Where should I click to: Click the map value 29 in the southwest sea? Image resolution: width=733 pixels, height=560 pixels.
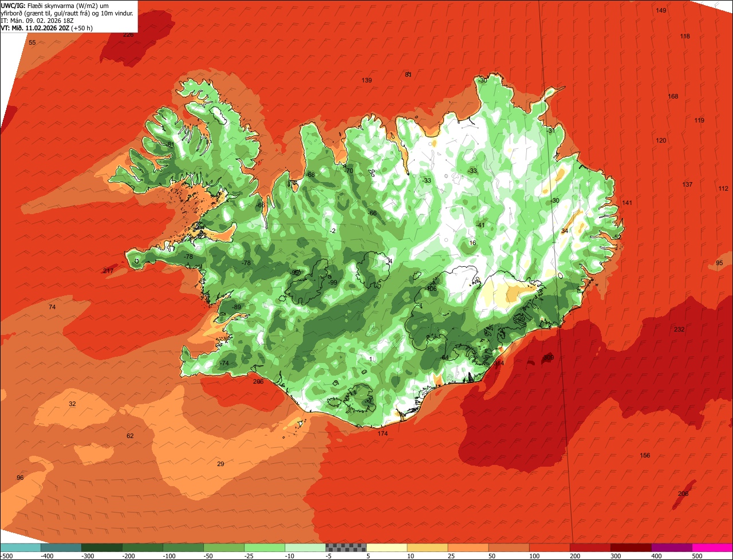point(220,464)
